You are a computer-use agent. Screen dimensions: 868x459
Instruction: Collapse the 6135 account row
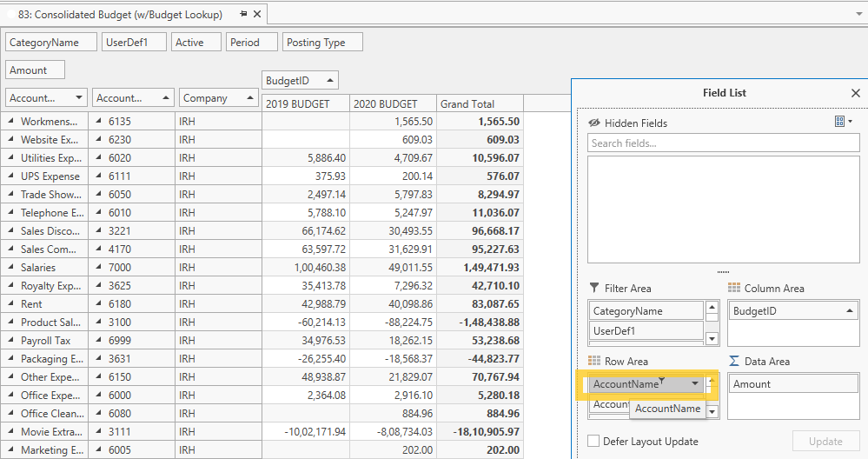(x=99, y=122)
